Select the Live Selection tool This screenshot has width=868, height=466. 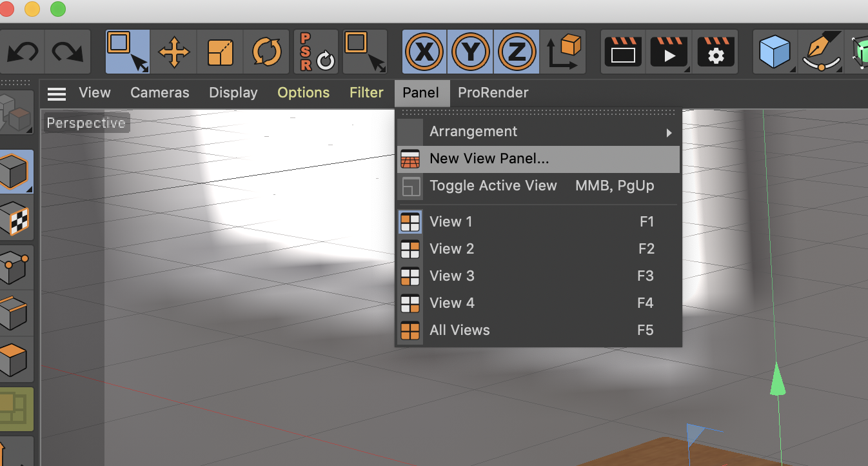tap(128, 52)
